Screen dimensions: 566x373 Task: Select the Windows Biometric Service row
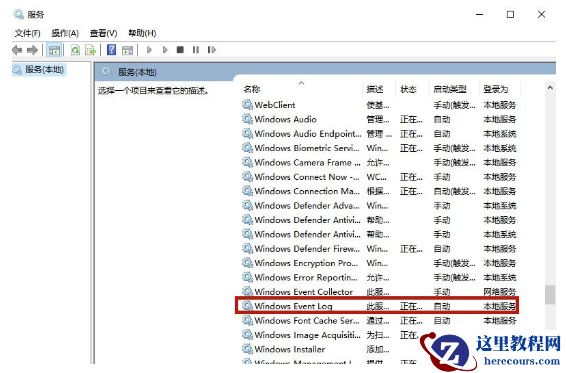click(379, 148)
